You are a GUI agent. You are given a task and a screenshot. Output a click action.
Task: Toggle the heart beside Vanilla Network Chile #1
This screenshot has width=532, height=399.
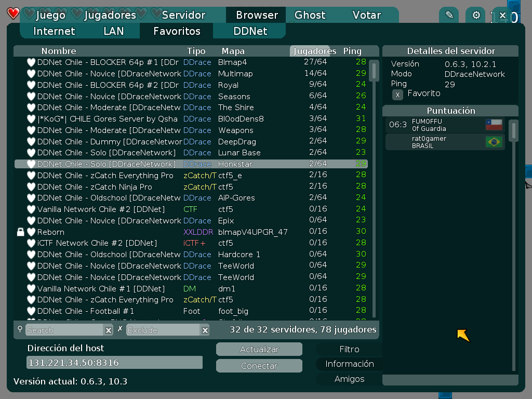point(31,288)
